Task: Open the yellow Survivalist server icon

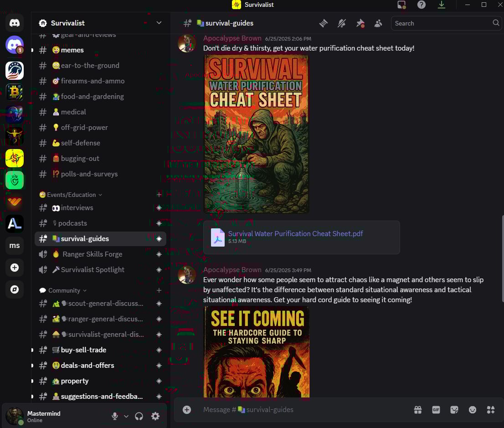Action: pyautogui.click(x=15, y=158)
